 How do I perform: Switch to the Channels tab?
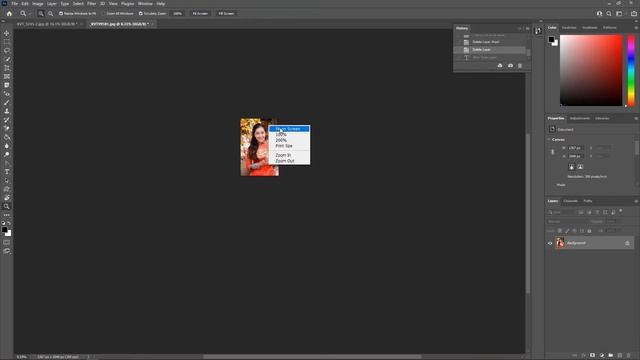tap(570, 201)
